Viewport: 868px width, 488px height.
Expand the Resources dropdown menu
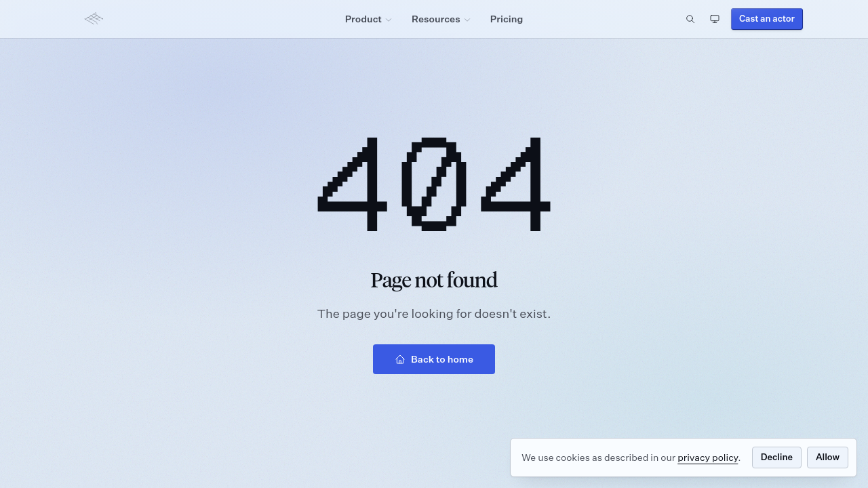click(441, 19)
